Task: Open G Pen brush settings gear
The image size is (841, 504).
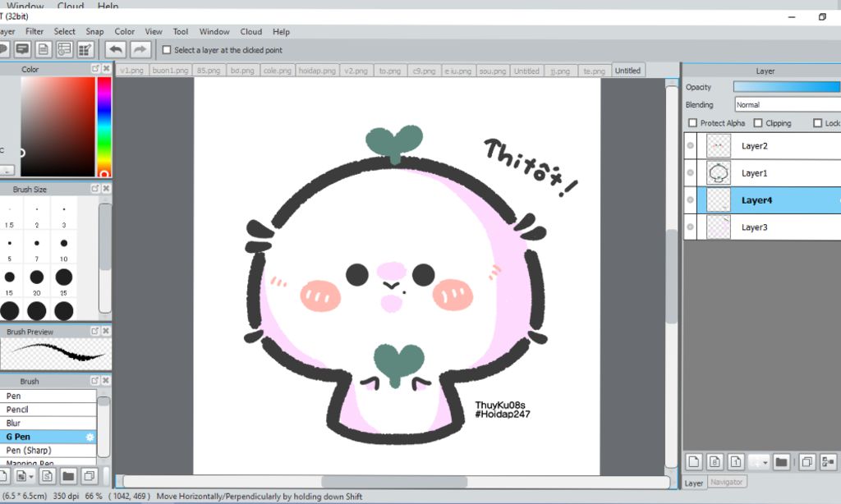Action: 90,437
